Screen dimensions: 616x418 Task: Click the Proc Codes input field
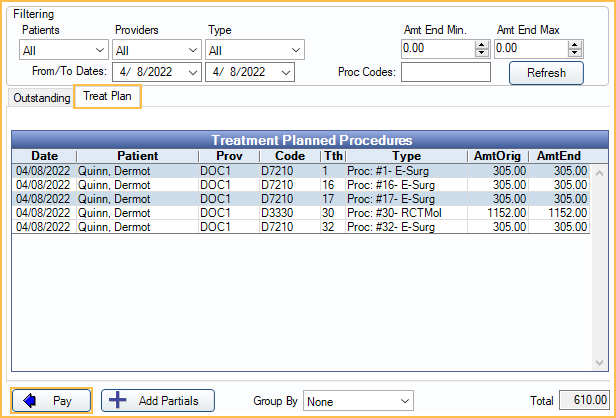(x=446, y=72)
